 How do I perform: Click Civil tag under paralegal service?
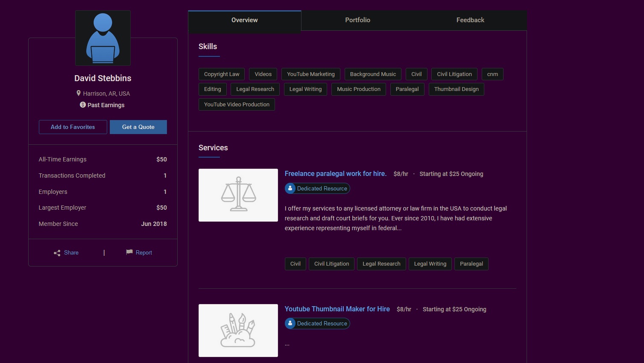(296, 263)
